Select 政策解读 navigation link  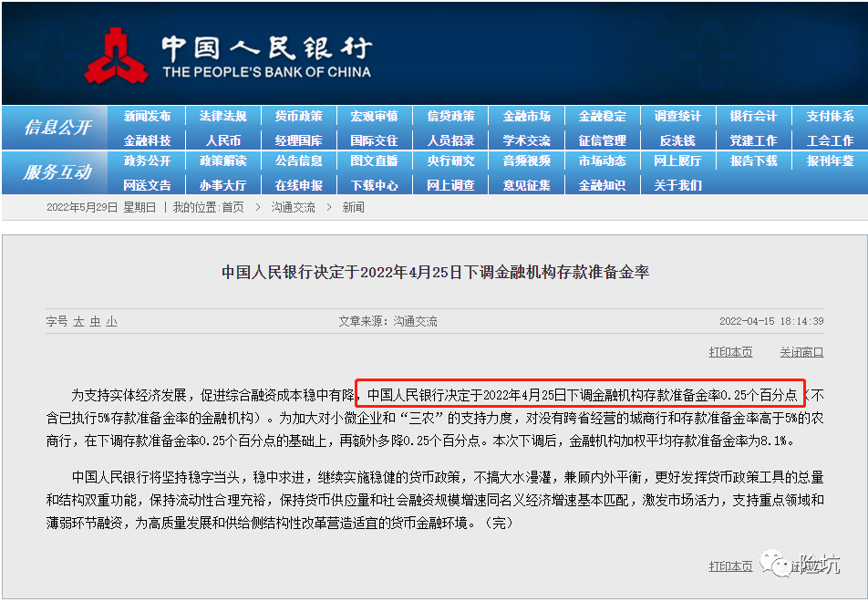click(223, 161)
